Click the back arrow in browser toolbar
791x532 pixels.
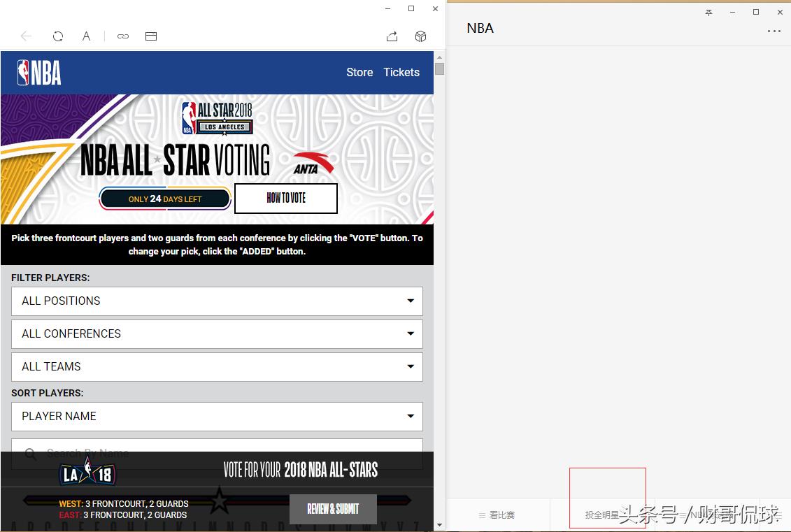(x=27, y=36)
